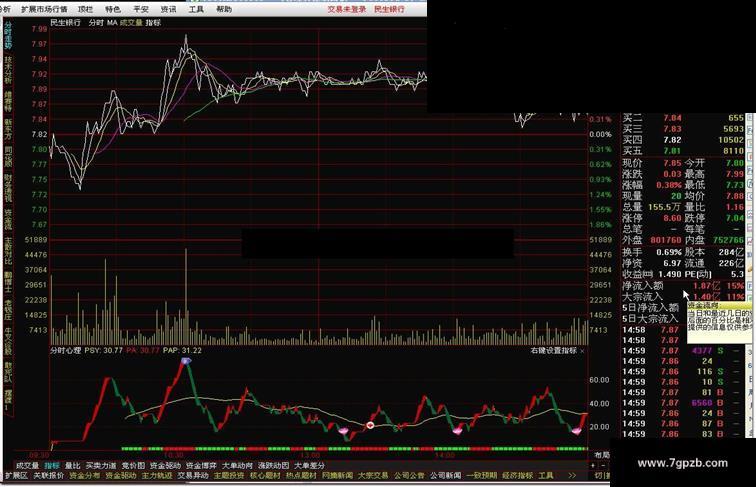Switch to the 竞价图 bottom tab

[x=133, y=466]
